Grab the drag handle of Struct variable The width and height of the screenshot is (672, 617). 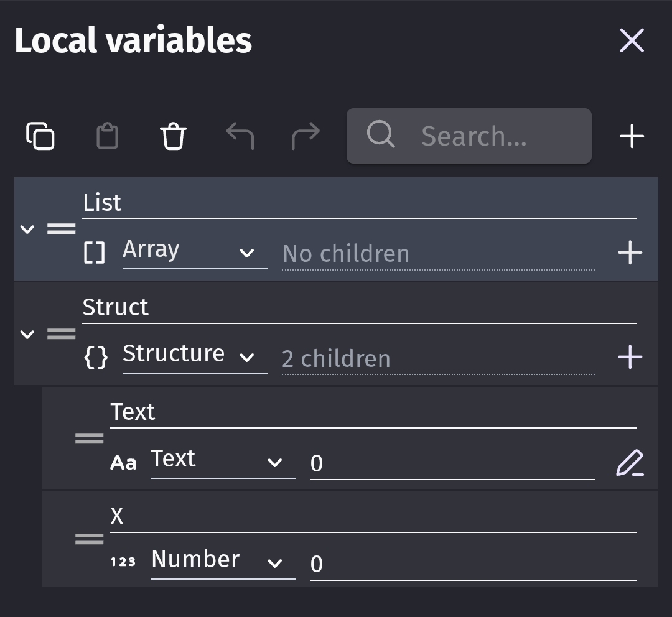pos(62,334)
